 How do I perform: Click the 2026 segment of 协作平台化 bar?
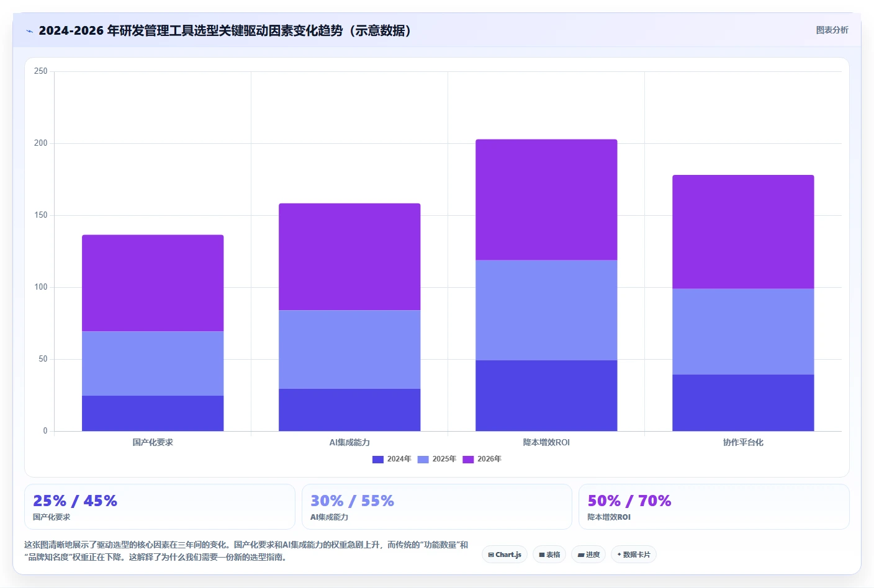(743, 232)
